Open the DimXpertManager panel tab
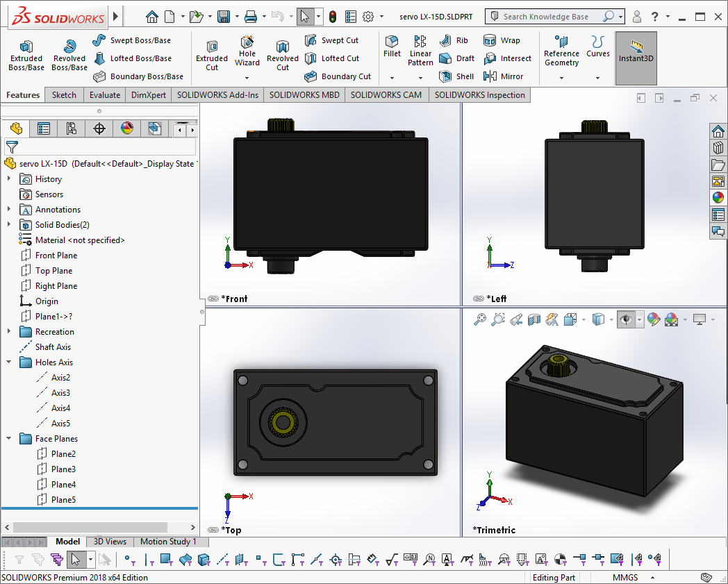The width and height of the screenshot is (728, 584). [99, 128]
